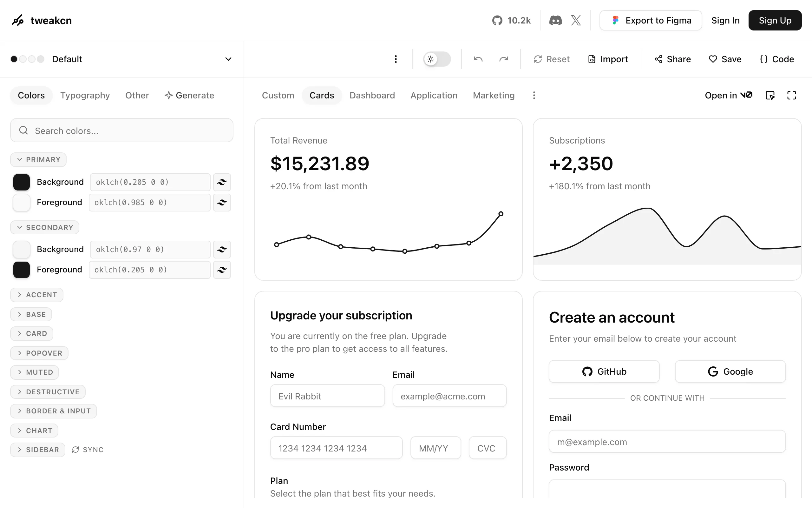
Task: Select the Custom preview tab
Action: pyautogui.click(x=278, y=96)
